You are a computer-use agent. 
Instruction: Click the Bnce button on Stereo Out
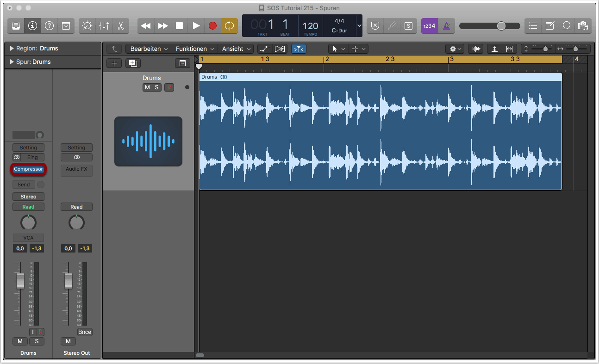[x=85, y=332]
